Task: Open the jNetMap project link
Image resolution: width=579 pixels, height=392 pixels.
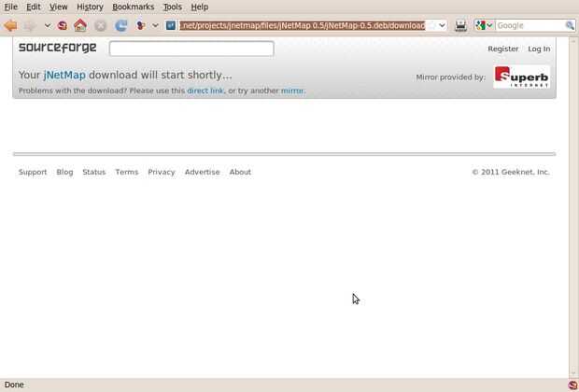Action: (64, 75)
